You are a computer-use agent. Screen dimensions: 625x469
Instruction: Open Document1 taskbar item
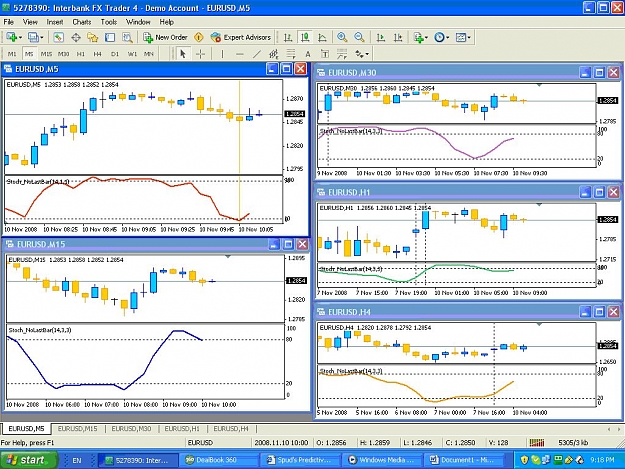click(463, 460)
